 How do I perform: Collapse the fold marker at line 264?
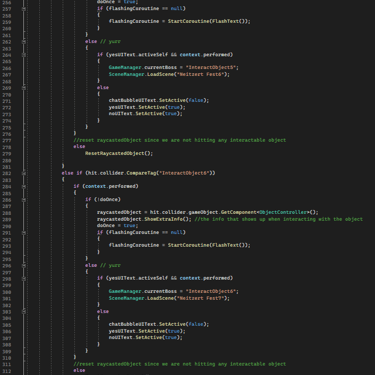[x=24, y=55]
